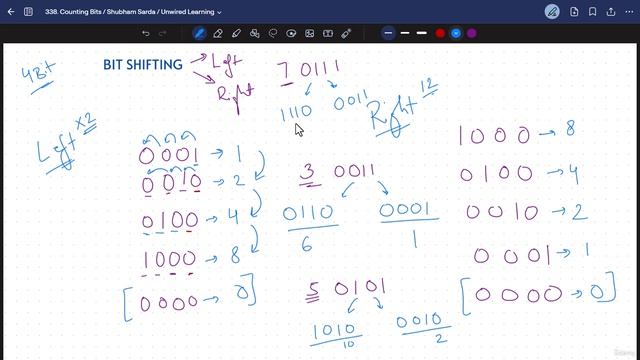
Task: Select the Text box tool
Action: 328,33
